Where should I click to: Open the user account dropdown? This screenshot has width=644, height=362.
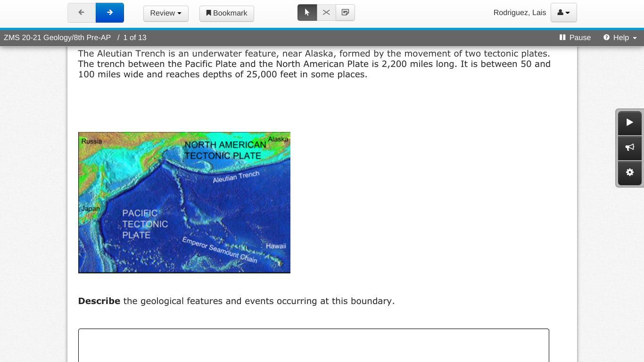pyautogui.click(x=564, y=13)
